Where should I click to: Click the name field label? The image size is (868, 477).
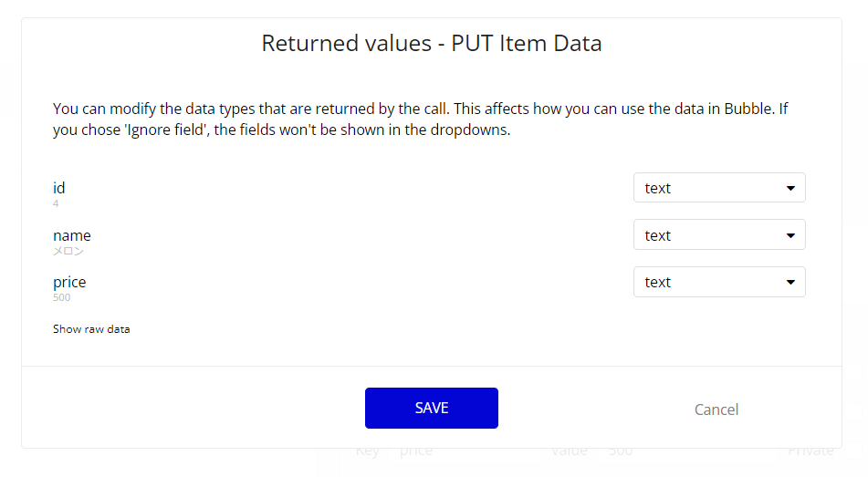click(72, 235)
